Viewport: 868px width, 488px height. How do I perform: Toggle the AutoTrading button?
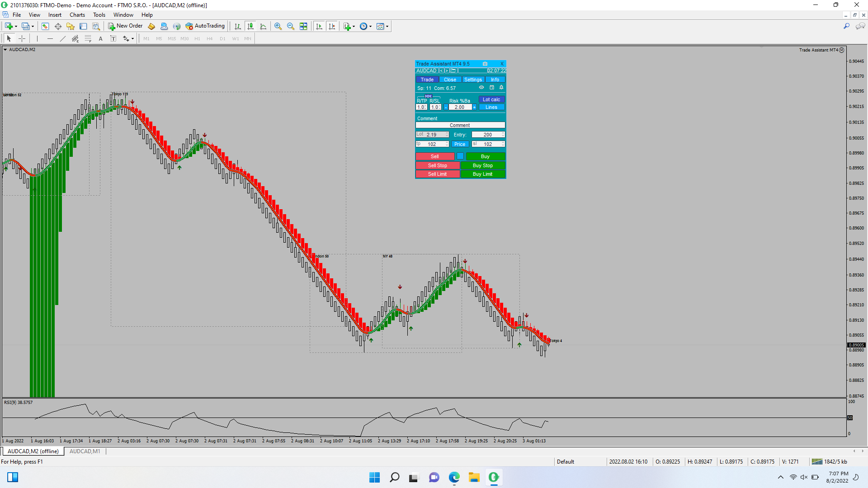[x=205, y=26]
